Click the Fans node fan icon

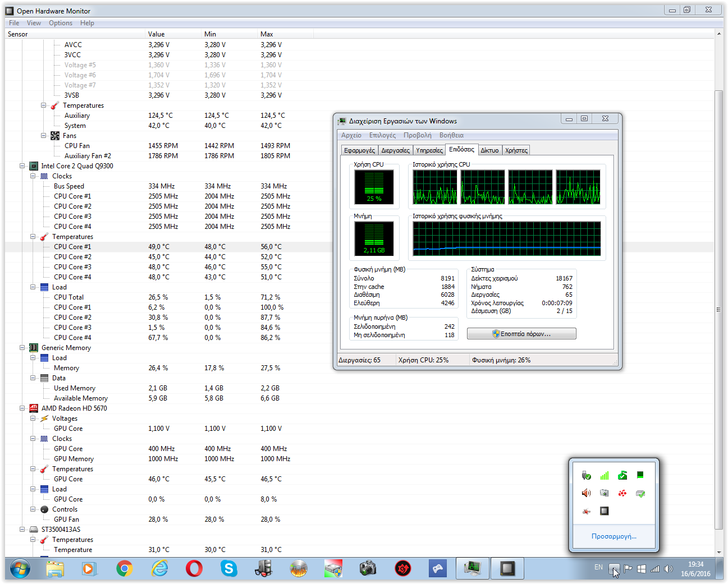(x=55, y=136)
